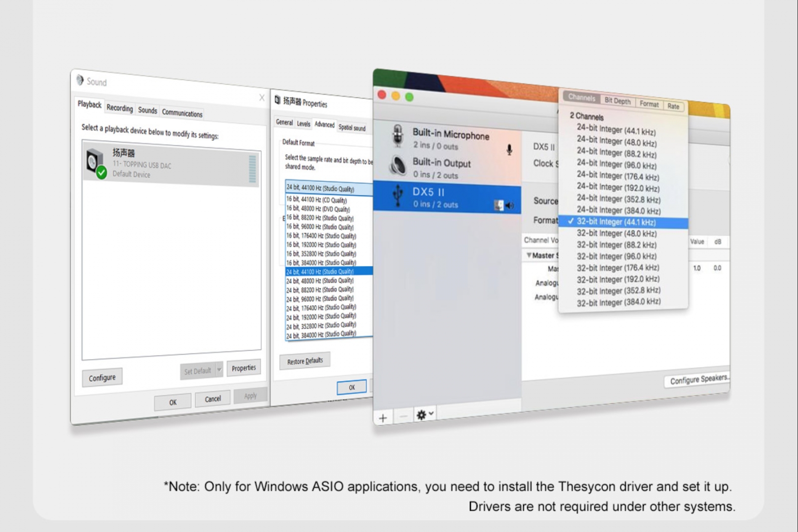Select the TOPPING USB DAC speaker device icon
Screen dimensions: 798x532
click(x=96, y=163)
